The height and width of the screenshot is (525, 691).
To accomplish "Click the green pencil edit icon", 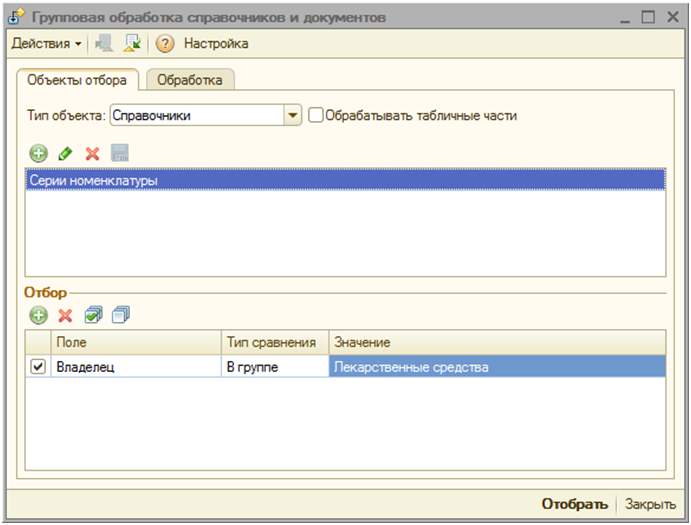I will click(66, 153).
